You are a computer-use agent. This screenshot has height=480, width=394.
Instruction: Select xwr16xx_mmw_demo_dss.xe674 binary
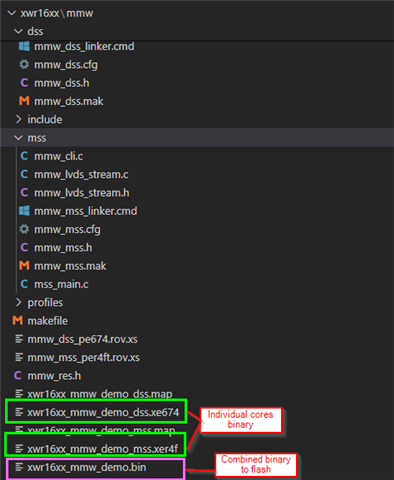(x=103, y=412)
